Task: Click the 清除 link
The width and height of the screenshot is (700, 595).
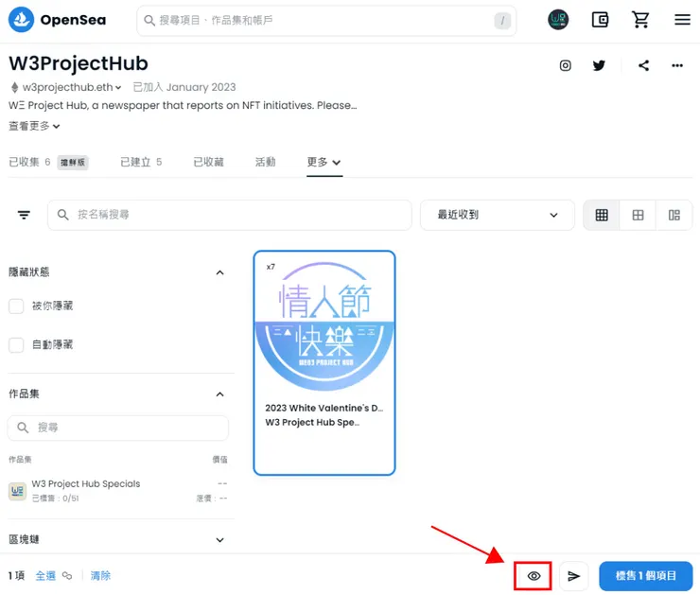Action: pos(100,575)
